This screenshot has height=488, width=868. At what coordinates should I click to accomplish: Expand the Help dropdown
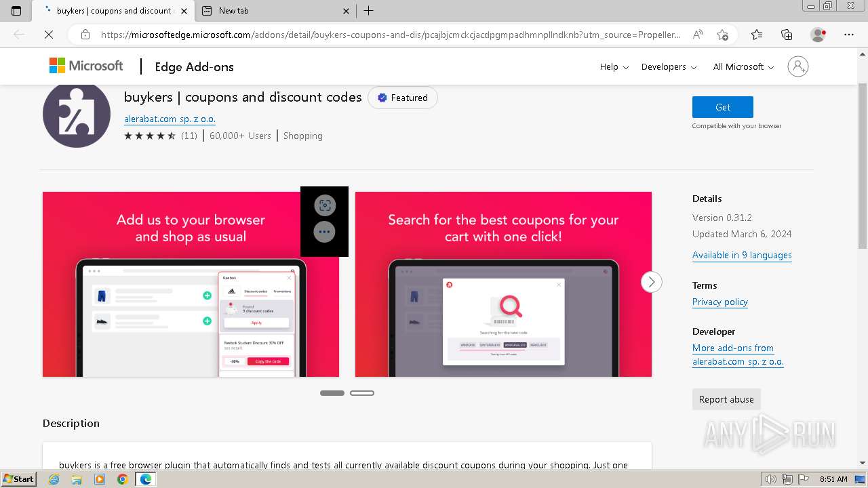tap(614, 66)
